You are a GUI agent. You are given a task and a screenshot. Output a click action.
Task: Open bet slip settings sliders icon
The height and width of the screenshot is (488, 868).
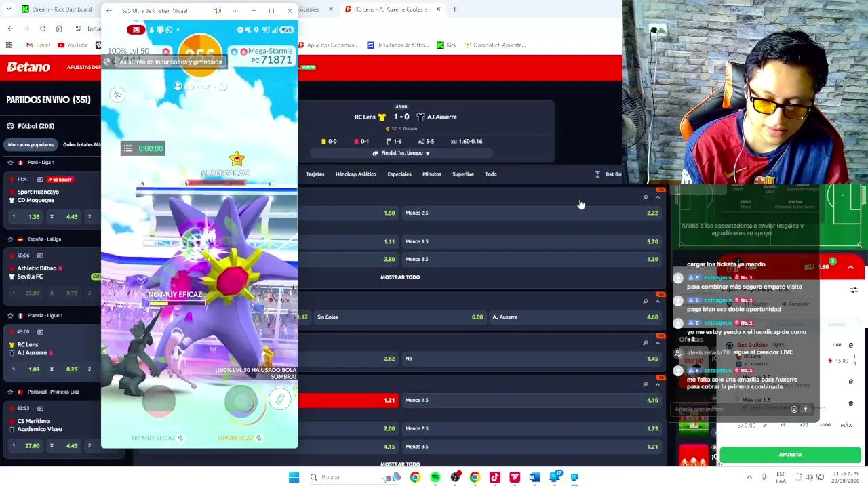tap(854, 290)
